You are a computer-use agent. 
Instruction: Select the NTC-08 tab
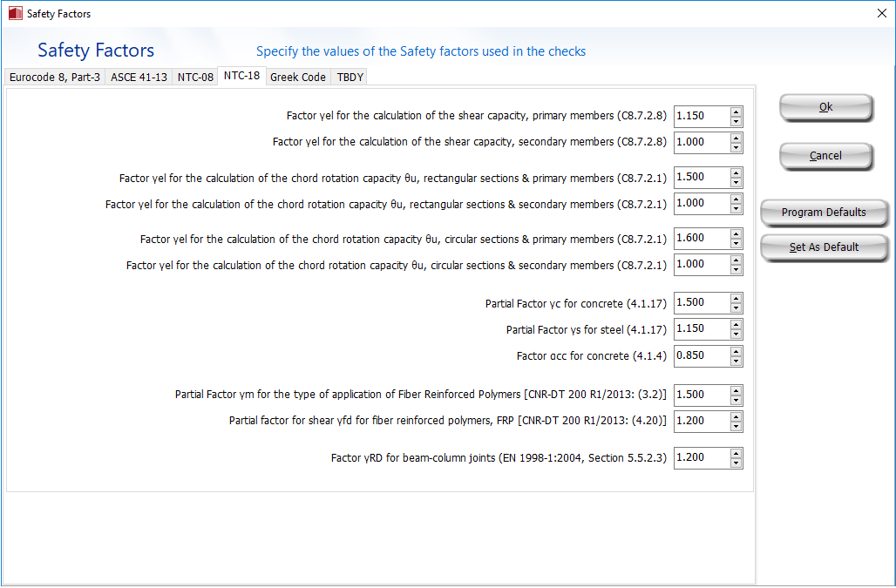195,77
